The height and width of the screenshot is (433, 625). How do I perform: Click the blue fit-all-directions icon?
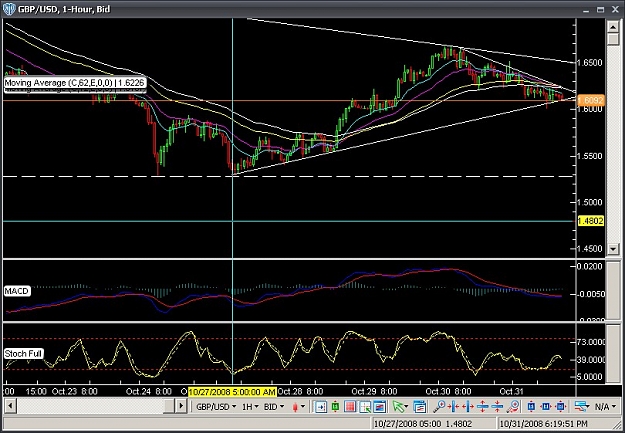[x=561, y=407]
